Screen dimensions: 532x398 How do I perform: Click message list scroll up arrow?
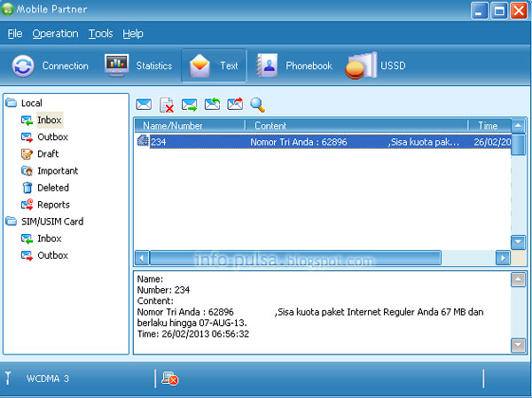click(518, 126)
